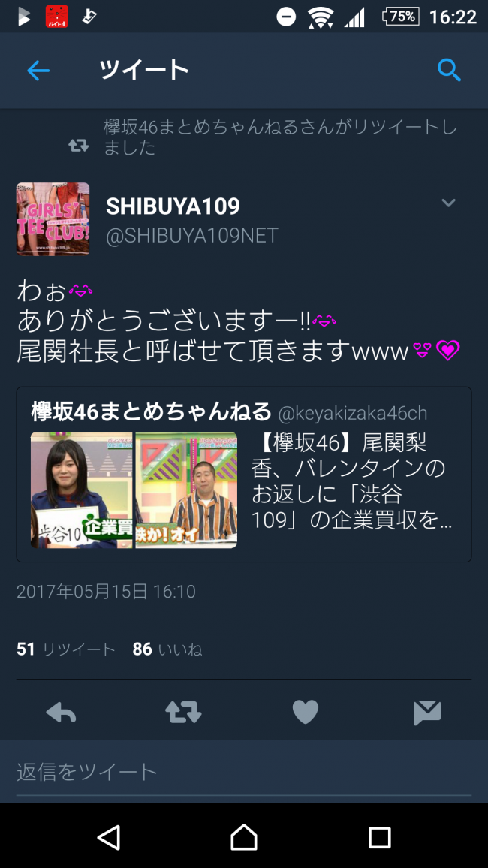Image resolution: width=488 pixels, height=868 pixels.
Task: Tap the Wi-Fi status bar icon
Action: pos(321,17)
